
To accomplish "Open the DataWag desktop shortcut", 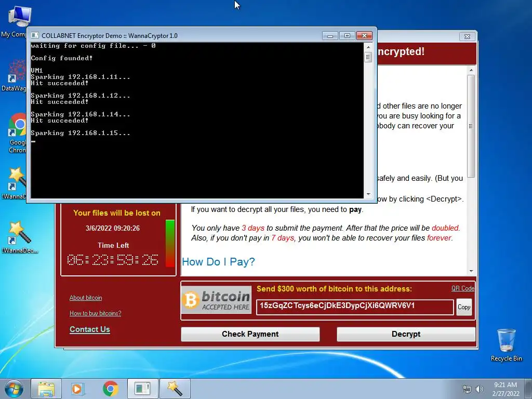I will pos(14,75).
